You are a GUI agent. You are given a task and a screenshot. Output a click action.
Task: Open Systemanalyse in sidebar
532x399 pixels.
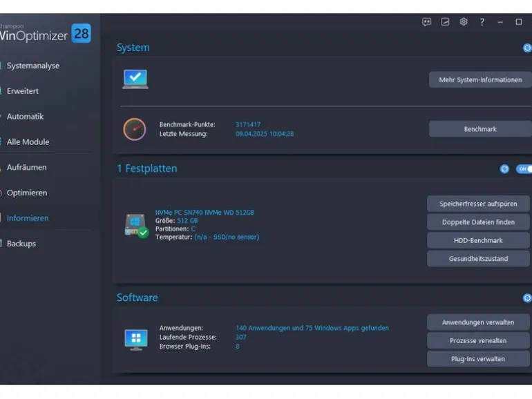click(x=33, y=66)
